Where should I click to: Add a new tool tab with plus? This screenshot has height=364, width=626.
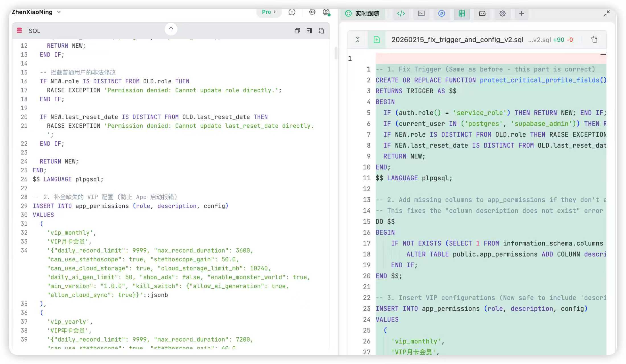pos(522,13)
